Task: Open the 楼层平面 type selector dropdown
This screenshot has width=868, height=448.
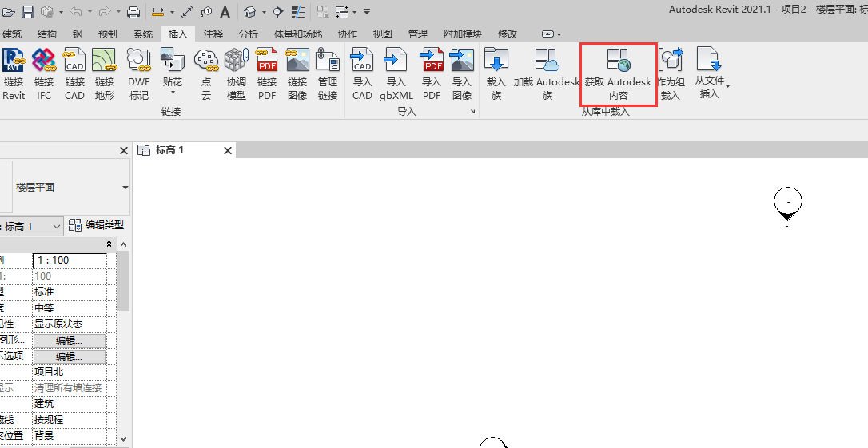Action: [125, 188]
